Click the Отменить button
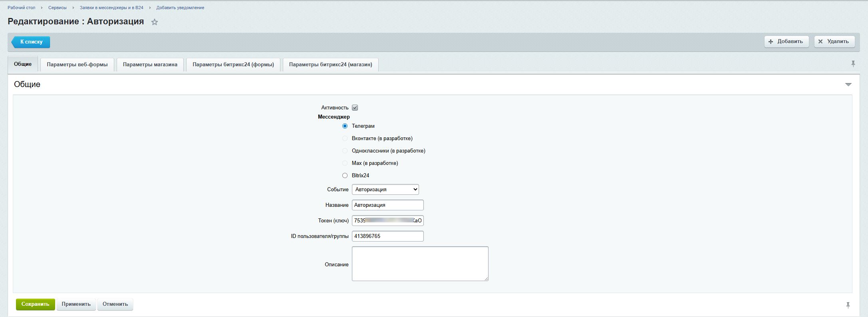868x317 pixels. [x=115, y=304]
